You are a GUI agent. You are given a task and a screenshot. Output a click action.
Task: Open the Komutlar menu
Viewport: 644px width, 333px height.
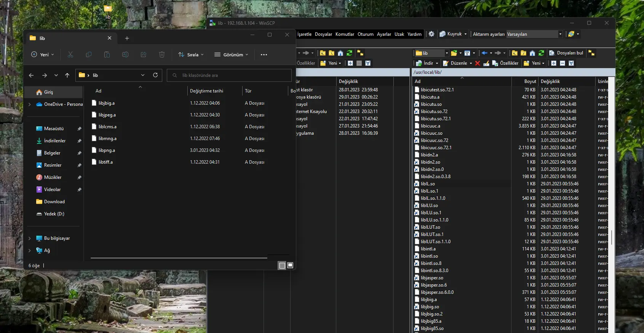(345, 34)
